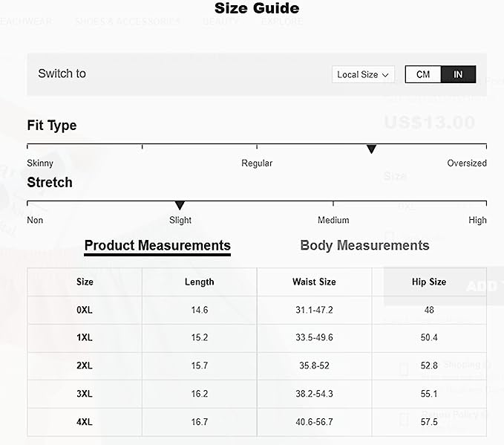Switch to the Body Measurements tab

tap(364, 245)
